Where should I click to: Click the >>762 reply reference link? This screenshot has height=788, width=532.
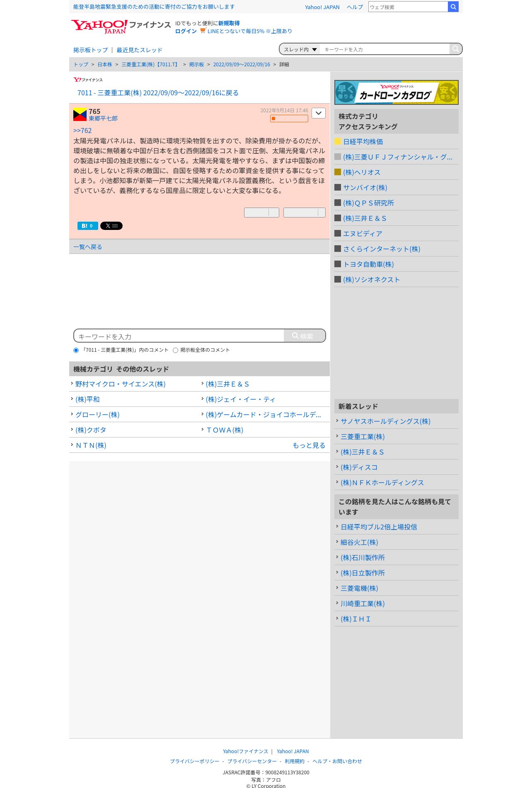point(82,131)
